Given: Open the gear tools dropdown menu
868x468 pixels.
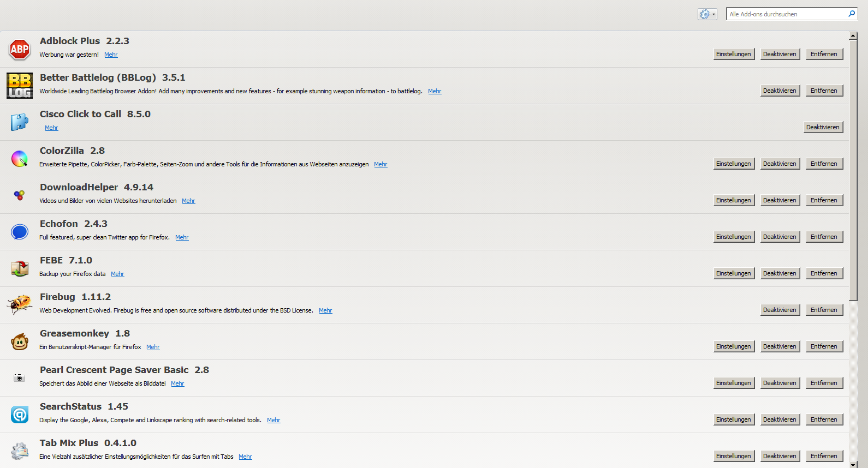Looking at the screenshot, I should tap(707, 14).
